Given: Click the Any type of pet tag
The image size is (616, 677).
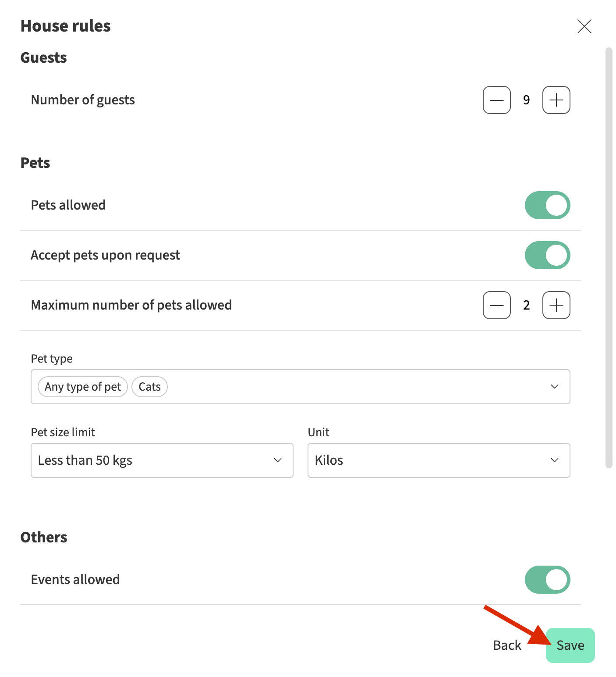Looking at the screenshot, I should tap(83, 387).
